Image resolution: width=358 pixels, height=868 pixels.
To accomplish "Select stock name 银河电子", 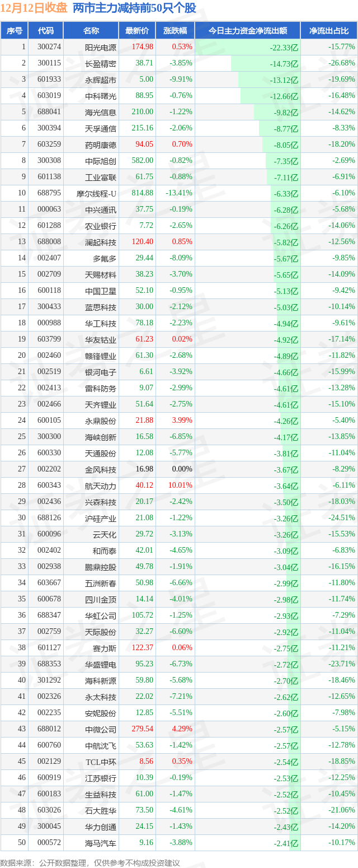I will [101, 372].
